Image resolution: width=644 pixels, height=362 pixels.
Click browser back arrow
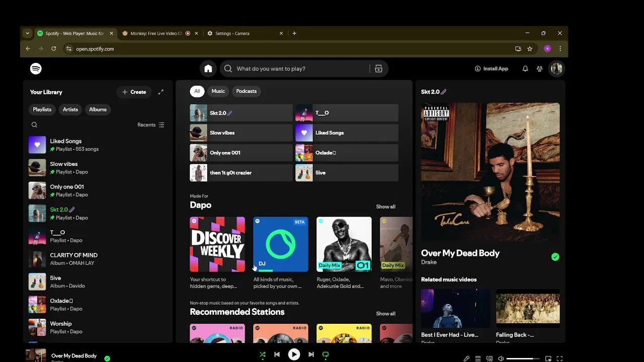[x=28, y=49]
